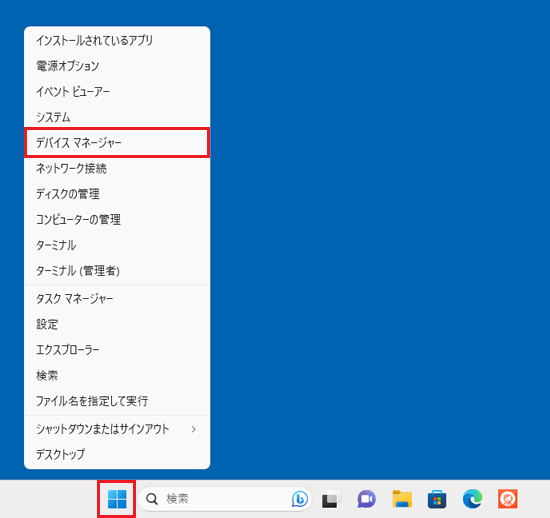Open 電源オプション from the menu
The height and width of the screenshot is (518, 550).
tap(117, 66)
